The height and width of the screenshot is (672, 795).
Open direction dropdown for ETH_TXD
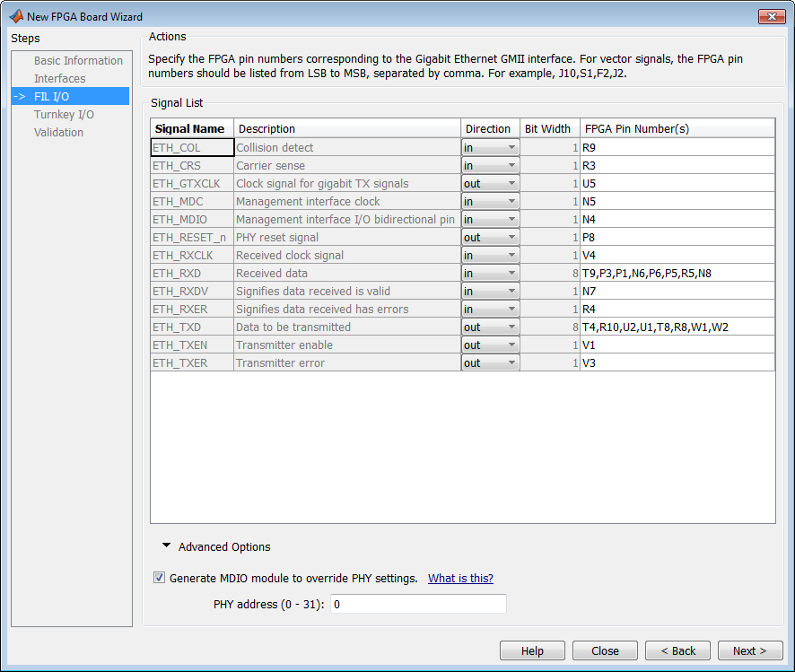coord(490,327)
